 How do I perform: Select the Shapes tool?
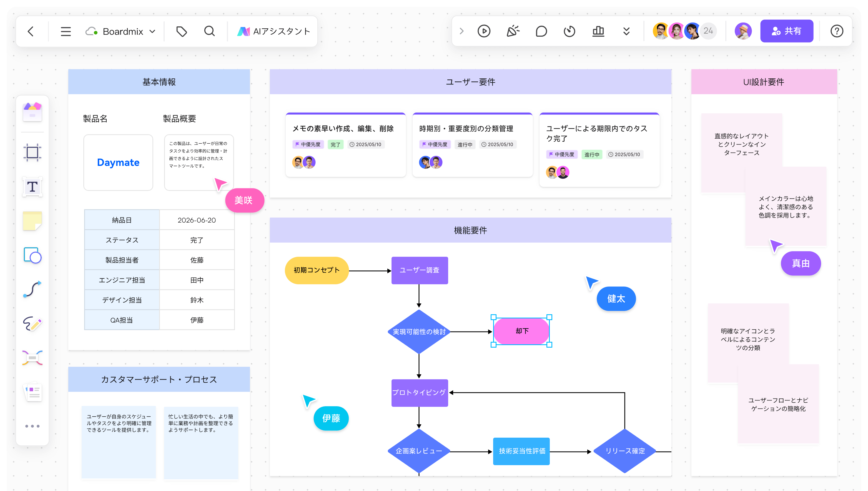pos(32,255)
